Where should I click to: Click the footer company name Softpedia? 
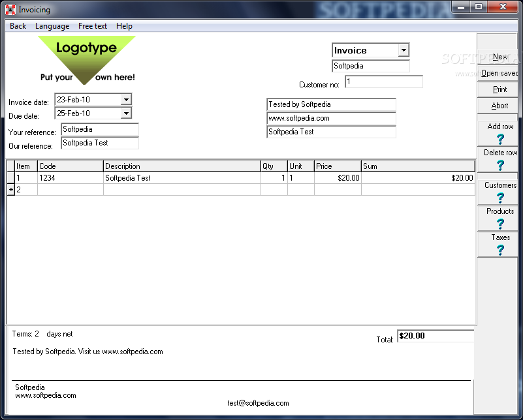[30, 387]
